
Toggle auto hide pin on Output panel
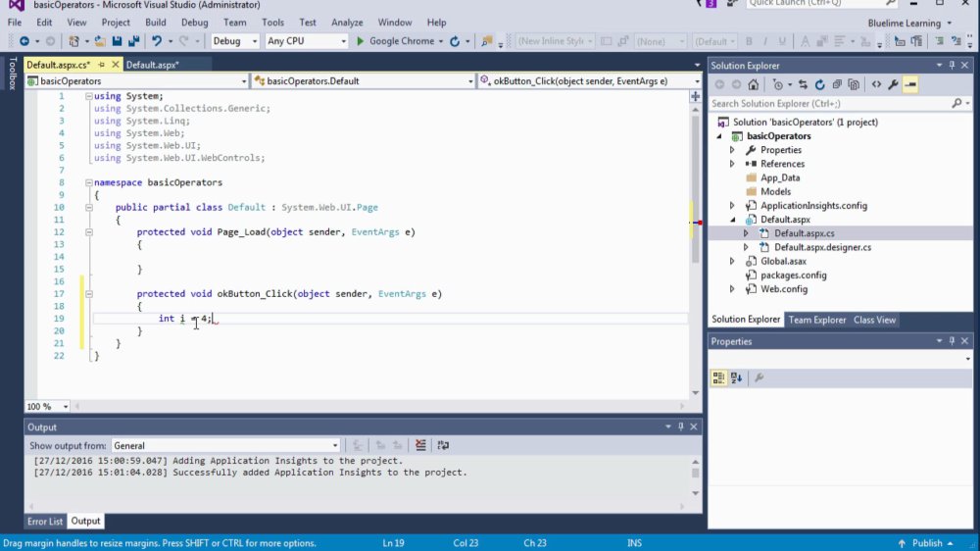681,426
